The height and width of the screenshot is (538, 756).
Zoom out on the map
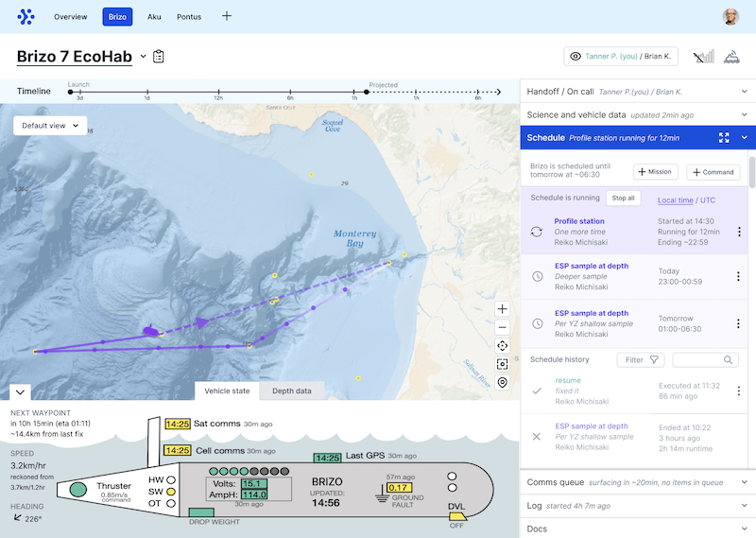(x=503, y=327)
